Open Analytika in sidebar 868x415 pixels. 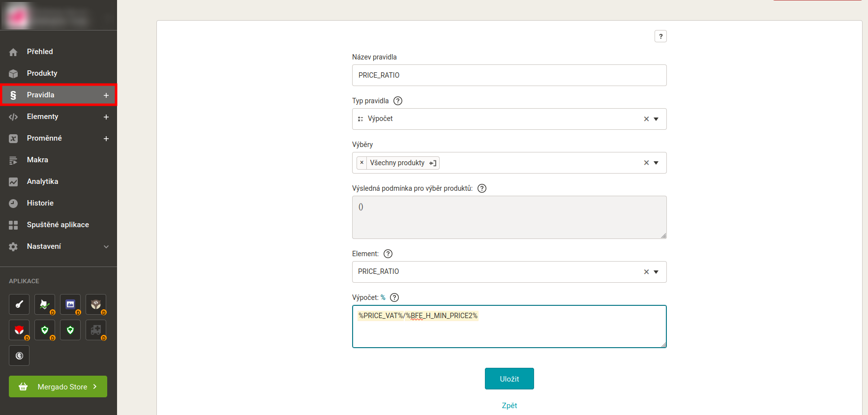click(59, 181)
